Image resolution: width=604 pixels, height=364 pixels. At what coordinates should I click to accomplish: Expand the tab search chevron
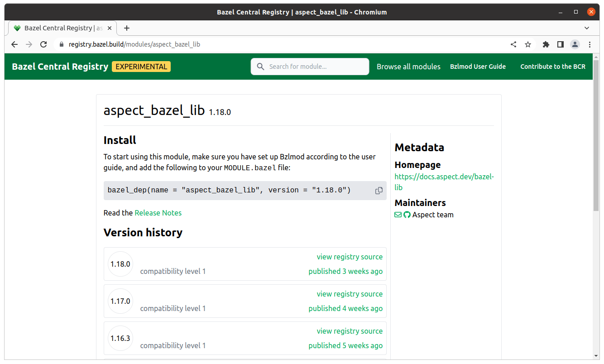pos(587,28)
